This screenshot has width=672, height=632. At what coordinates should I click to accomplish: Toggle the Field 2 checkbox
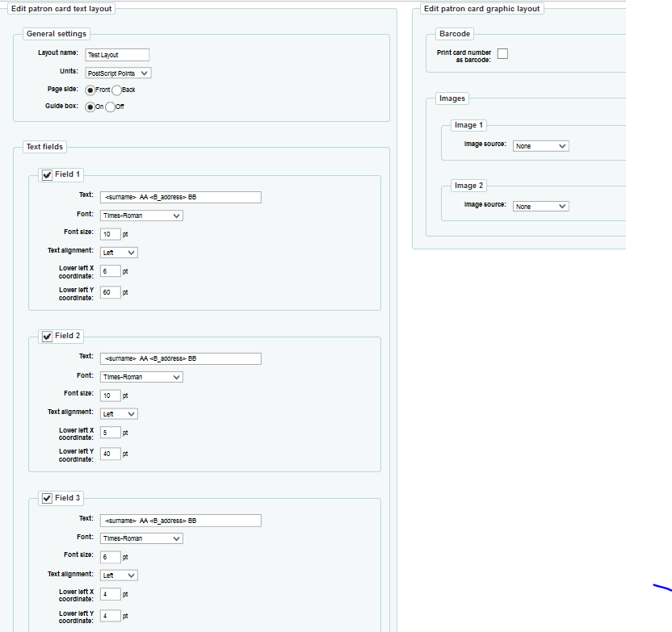pyautogui.click(x=47, y=337)
